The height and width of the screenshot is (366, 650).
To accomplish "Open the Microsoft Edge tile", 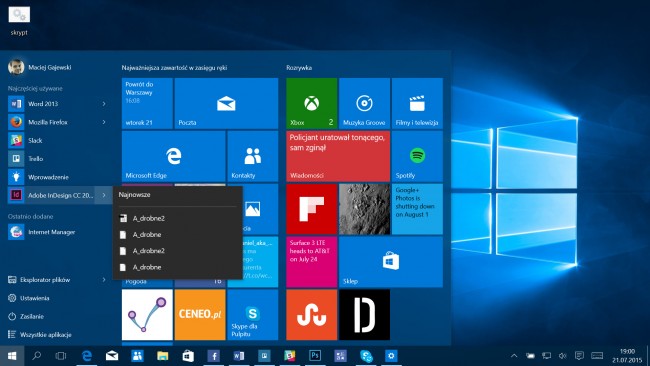I will point(173,156).
